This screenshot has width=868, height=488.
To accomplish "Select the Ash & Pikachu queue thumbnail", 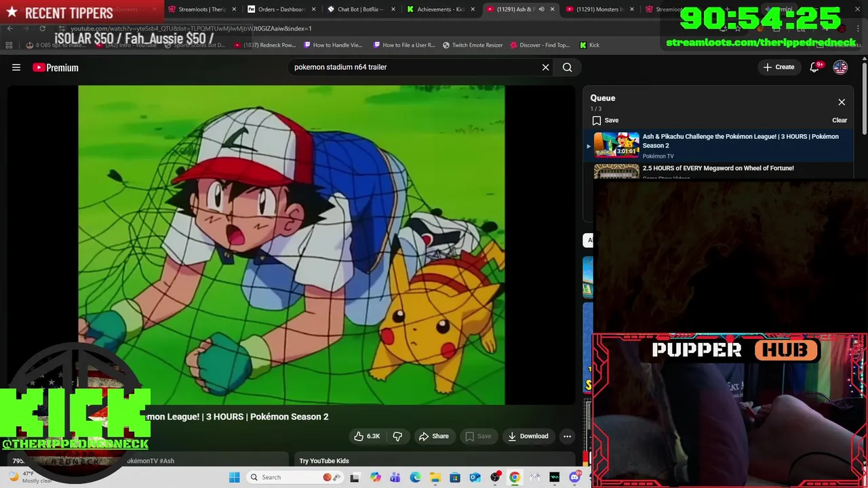I will pyautogui.click(x=616, y=145).
